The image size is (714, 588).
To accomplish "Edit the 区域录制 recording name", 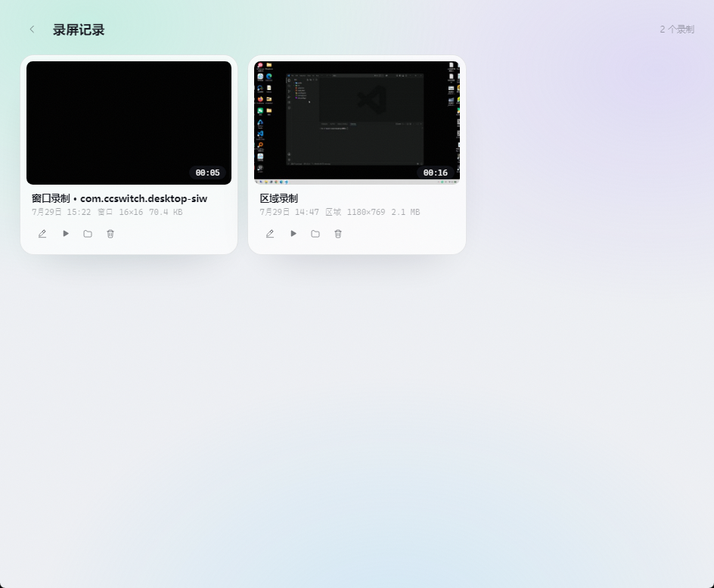I will tap(270, 234).
